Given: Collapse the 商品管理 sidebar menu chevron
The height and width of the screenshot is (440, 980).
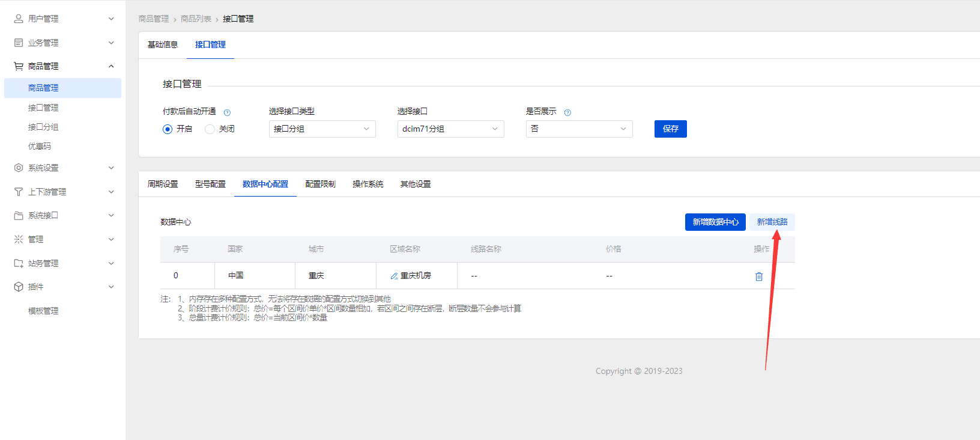Looking at the screenshot, I should pyautogui.click(x=111, y=66).
